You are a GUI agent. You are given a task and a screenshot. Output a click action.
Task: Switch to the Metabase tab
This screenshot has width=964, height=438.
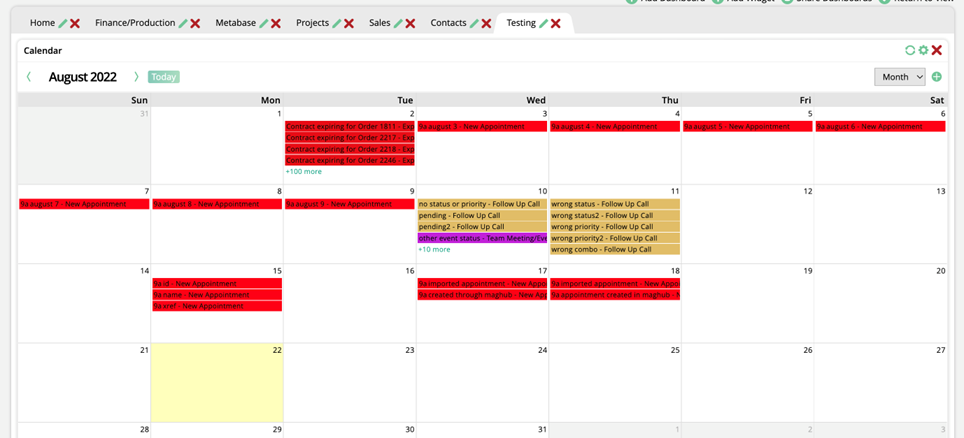[235, 23]
